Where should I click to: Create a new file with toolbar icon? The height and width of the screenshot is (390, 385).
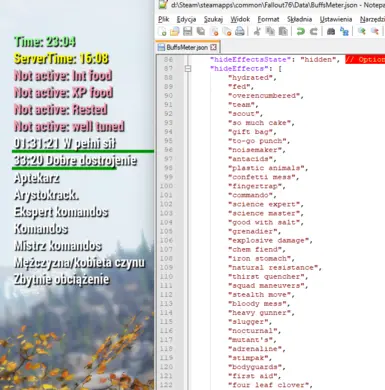[162, 32]
